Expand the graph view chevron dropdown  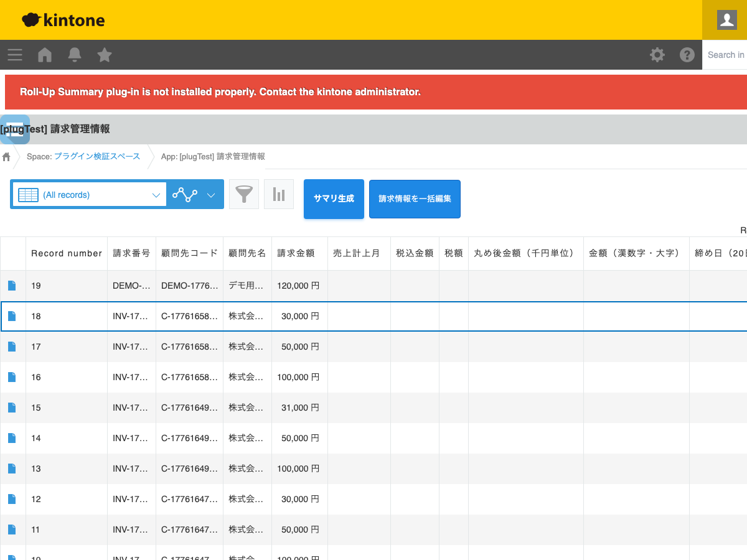tap(211, 195)
